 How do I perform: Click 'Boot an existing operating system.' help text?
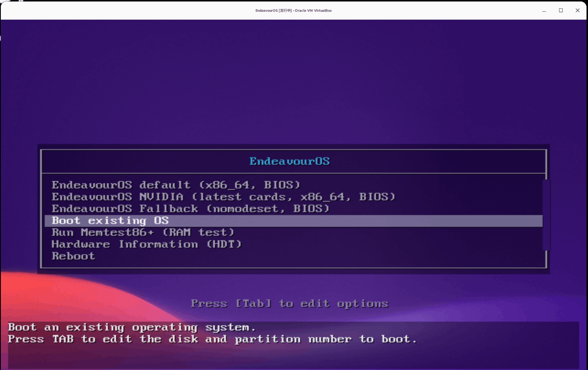coord(132,327)
